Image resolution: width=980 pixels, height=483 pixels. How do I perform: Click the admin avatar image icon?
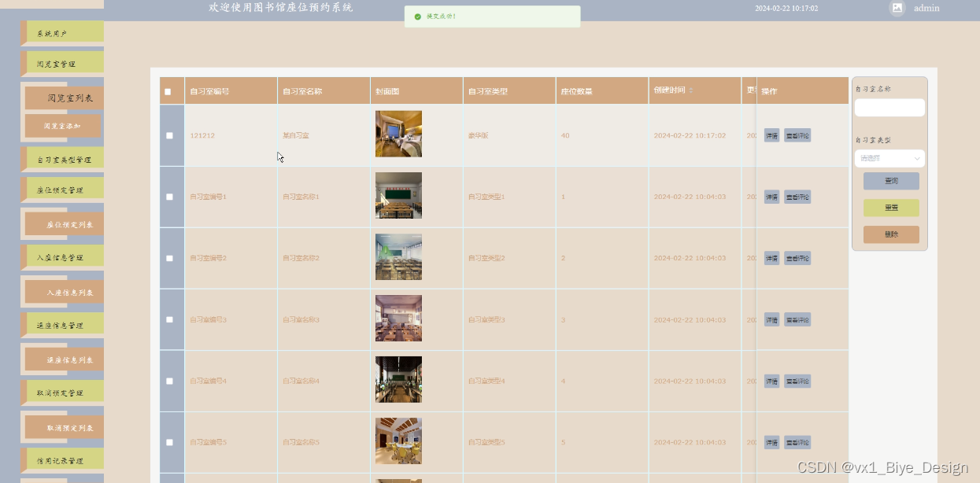(897, 8)
